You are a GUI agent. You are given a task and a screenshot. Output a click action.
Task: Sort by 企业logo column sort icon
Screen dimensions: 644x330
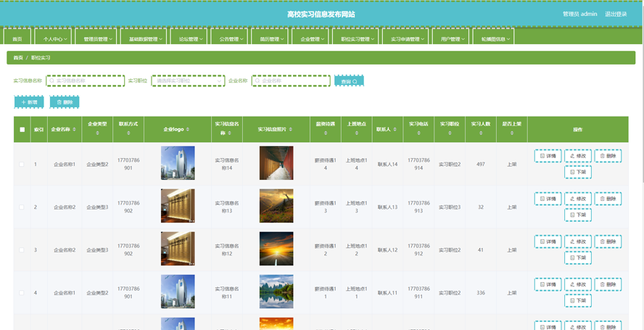click(188, 129)
